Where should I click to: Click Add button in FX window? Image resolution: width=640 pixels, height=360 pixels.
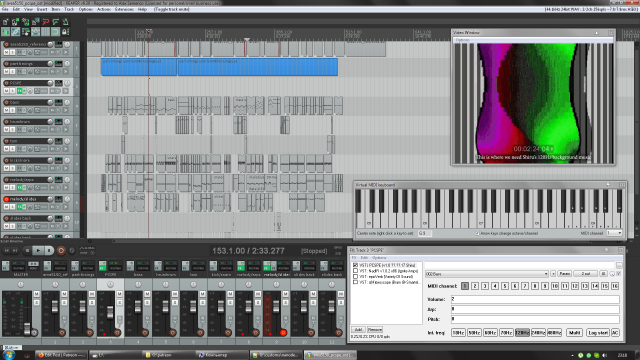[x=358, y=329]
